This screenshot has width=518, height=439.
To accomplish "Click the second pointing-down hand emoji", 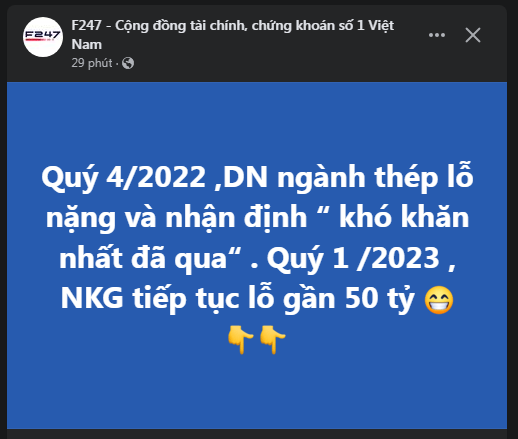I will coord(273,339).
